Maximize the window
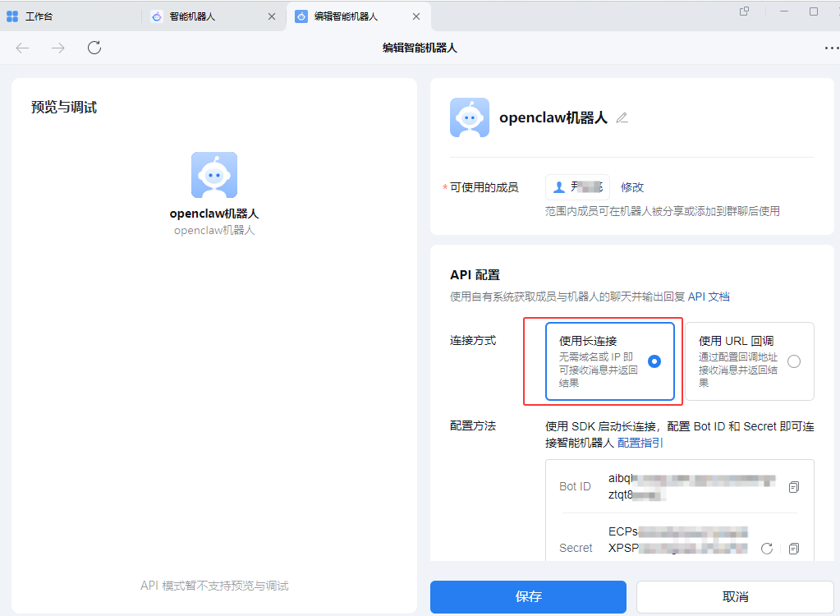Image resolution: width=840 pixels, height=616 pixels. point(813,11)
